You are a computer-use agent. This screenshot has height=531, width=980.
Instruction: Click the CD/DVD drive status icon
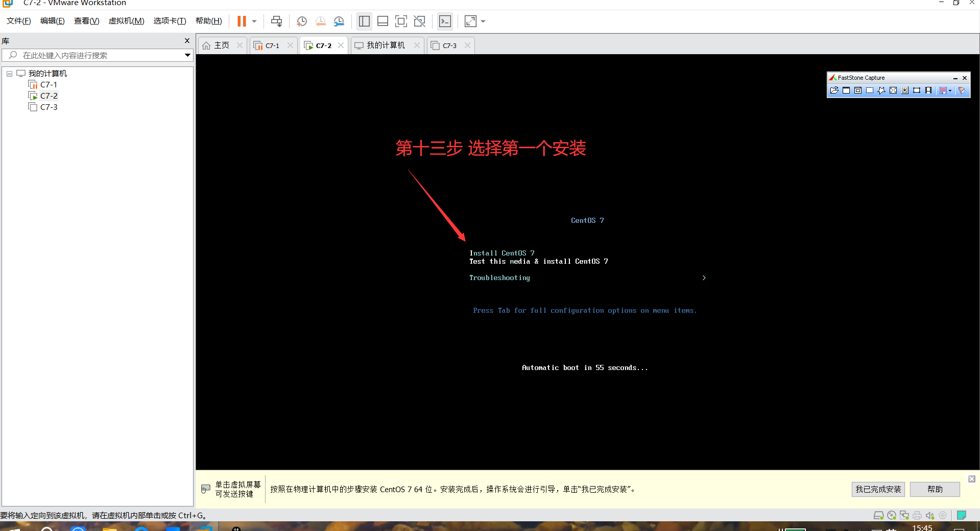(x=892, y=515)
